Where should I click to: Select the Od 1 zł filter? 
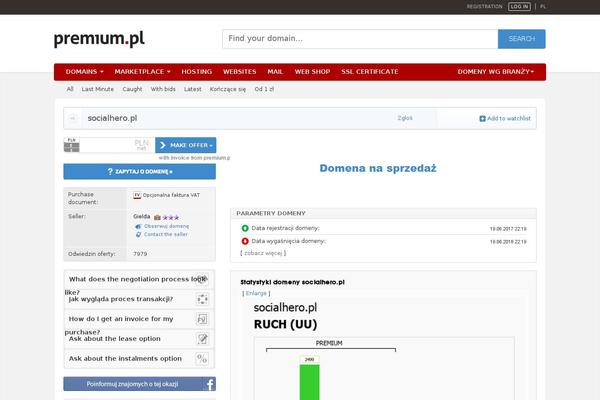pyautogui.click(x=264, y=89)
